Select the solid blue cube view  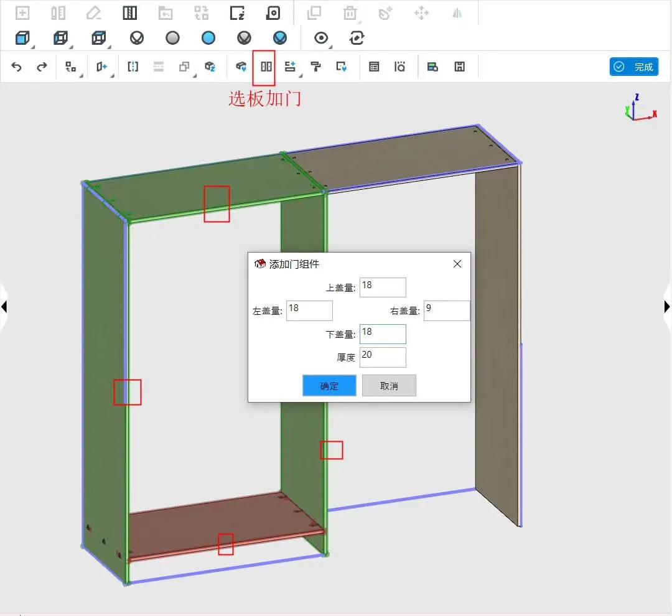[x=22, y=39]
